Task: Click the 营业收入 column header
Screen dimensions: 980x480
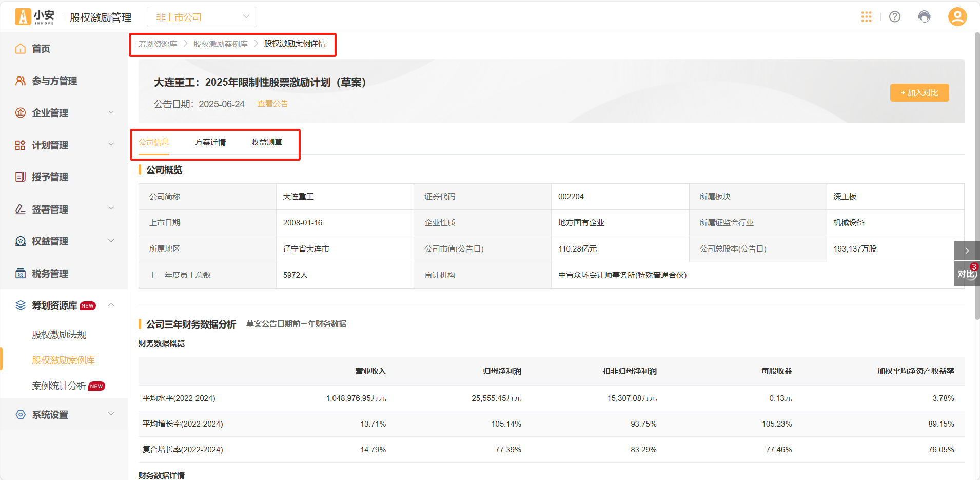Action: coord(370,371)
